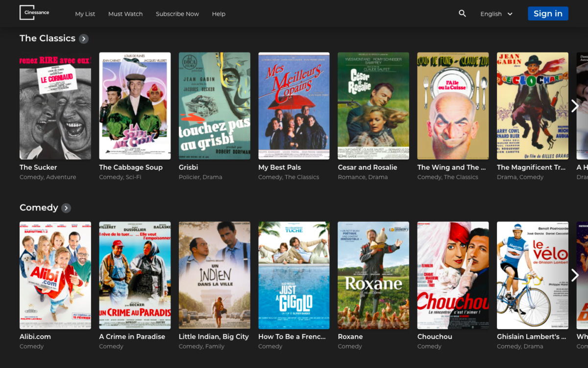Click Policier, Drama genre text

click(x=200, y=177)
